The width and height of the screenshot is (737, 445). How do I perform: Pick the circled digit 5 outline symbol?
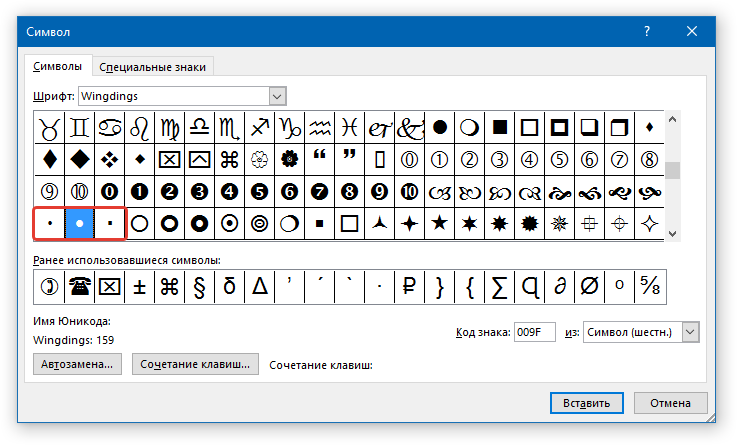pos(559,160)
